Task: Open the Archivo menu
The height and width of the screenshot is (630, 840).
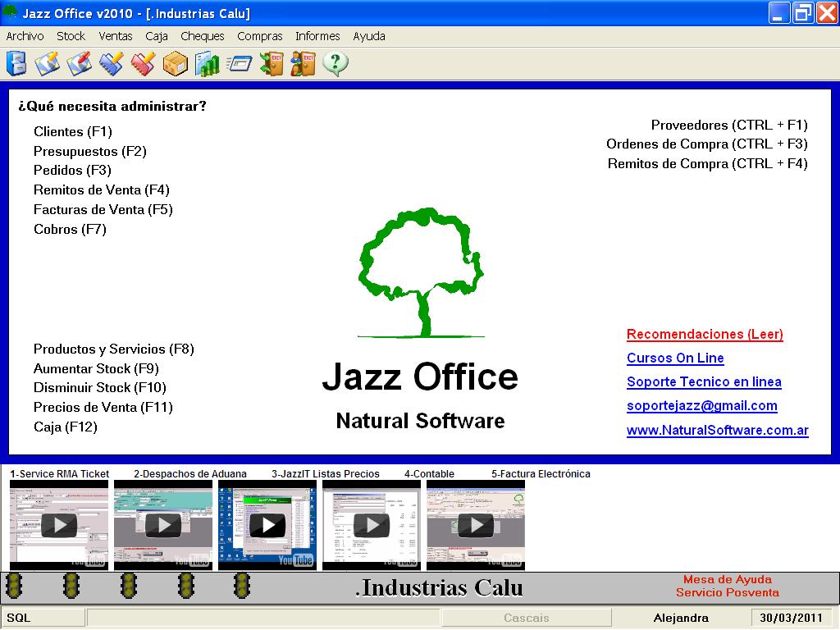Action: [25, 36]
